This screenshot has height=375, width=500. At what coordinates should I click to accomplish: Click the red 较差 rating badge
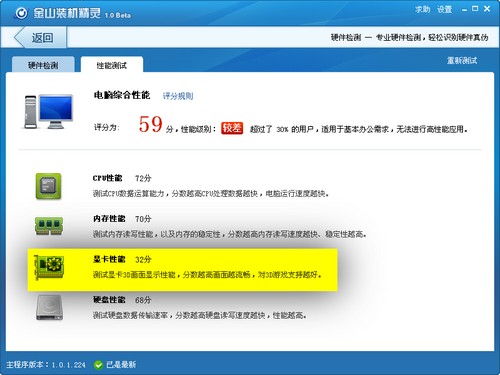click(232, 128)
